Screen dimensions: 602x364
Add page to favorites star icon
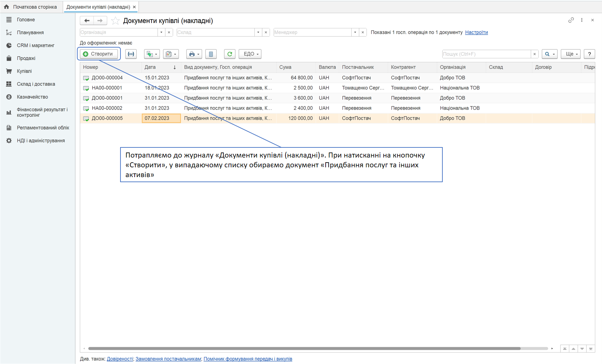point(115,21)
